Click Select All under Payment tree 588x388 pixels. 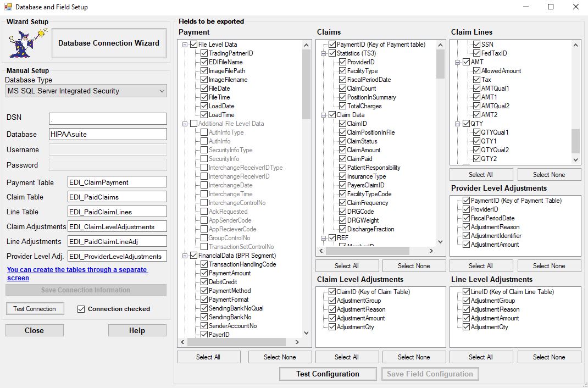click(x=208, y=357)
